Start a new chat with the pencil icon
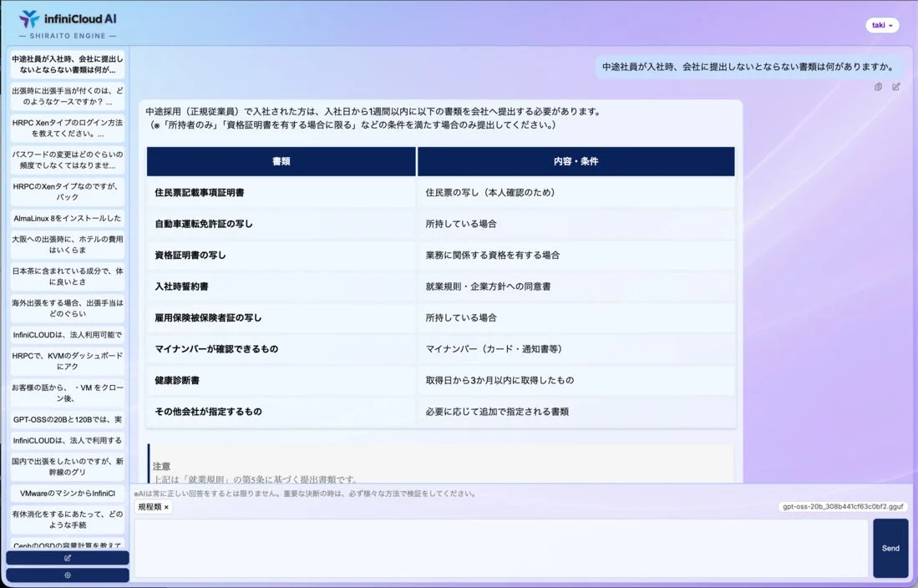This screenshot has height=588, width=918. click(x=68, y=557)
